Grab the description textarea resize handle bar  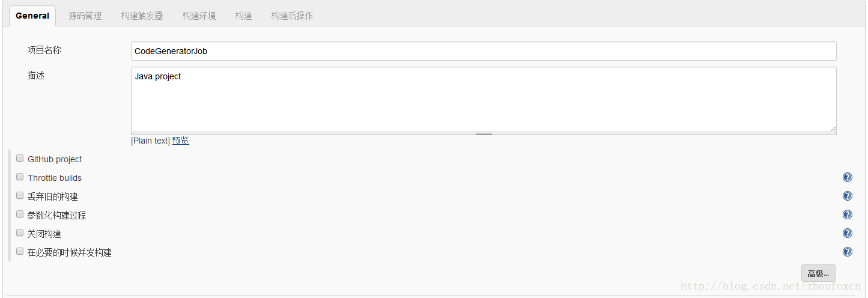(x=484, y=133)
